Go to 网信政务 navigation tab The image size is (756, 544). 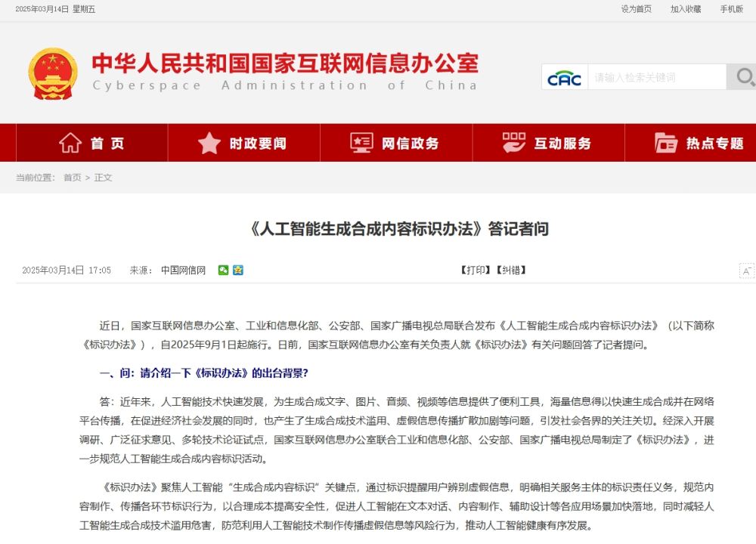coord(395,143)
